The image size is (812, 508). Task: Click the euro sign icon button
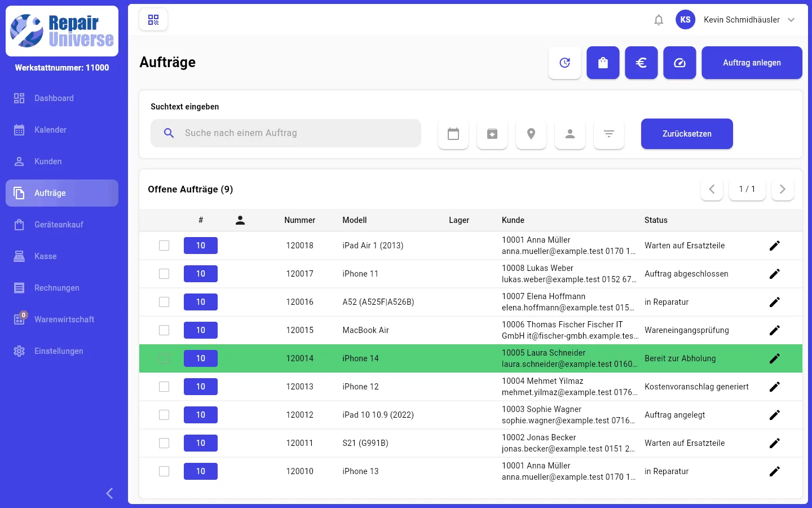tap(642, 63)
